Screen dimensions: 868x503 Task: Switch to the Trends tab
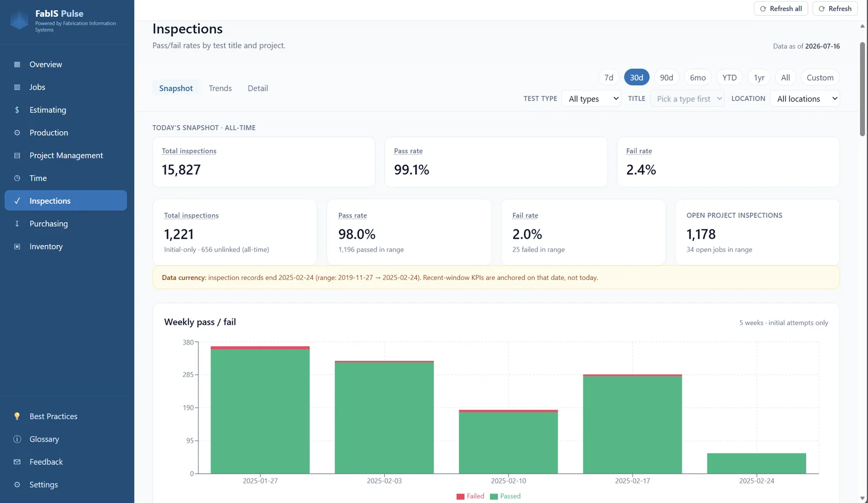point(220,88)
